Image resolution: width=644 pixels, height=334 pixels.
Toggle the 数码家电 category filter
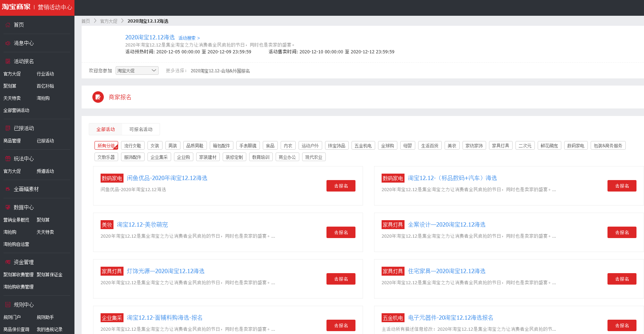click(575, 146)
